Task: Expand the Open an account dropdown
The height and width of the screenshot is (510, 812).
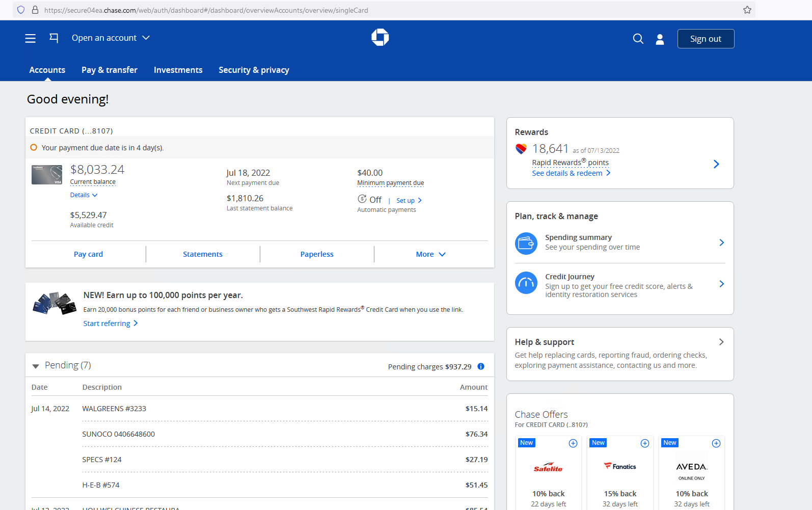Action: click(111, 38)
